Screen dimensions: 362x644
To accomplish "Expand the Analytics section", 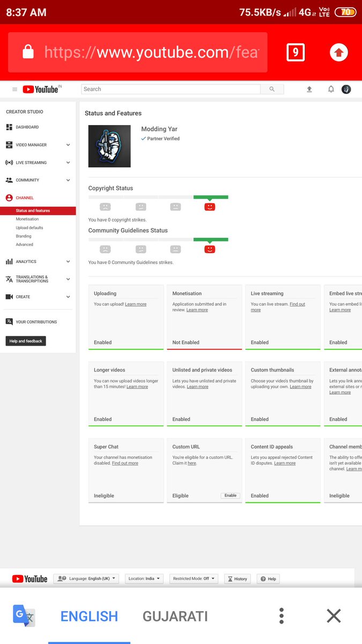I will [68, 261].
